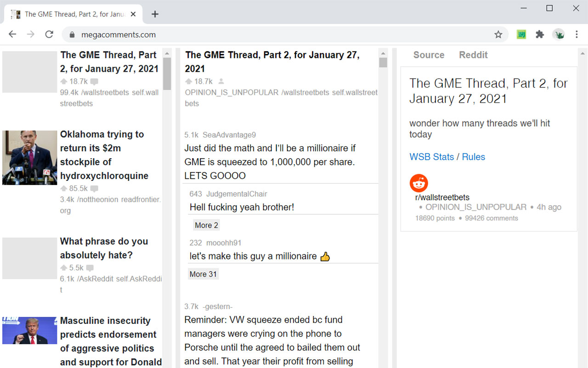Reload the current page

(49, 34)
